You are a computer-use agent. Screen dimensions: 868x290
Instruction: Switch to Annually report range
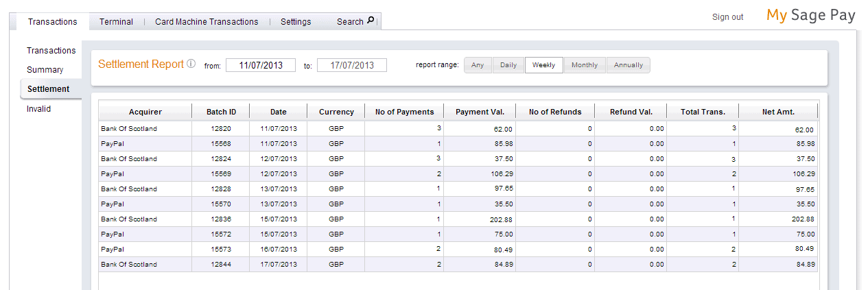pyautogui.click(x=629, y=65)
